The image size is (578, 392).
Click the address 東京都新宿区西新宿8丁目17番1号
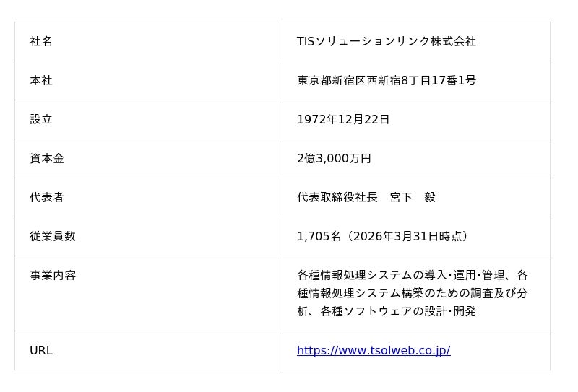click(x=387, y=80)
